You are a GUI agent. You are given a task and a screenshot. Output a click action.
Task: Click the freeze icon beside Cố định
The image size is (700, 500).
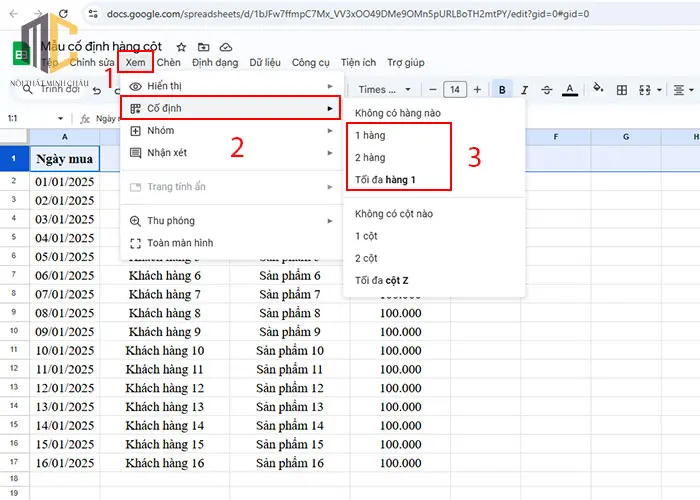135,108
